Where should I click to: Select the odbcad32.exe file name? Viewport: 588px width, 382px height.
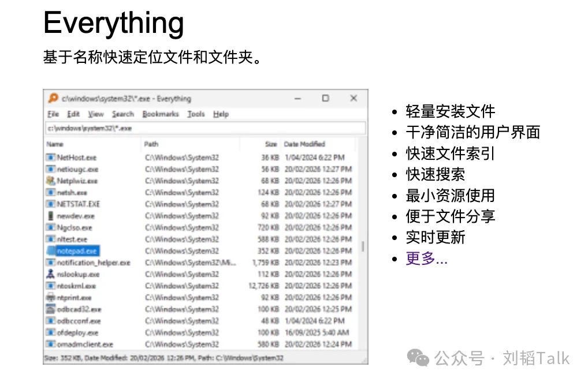click(79, 309)
